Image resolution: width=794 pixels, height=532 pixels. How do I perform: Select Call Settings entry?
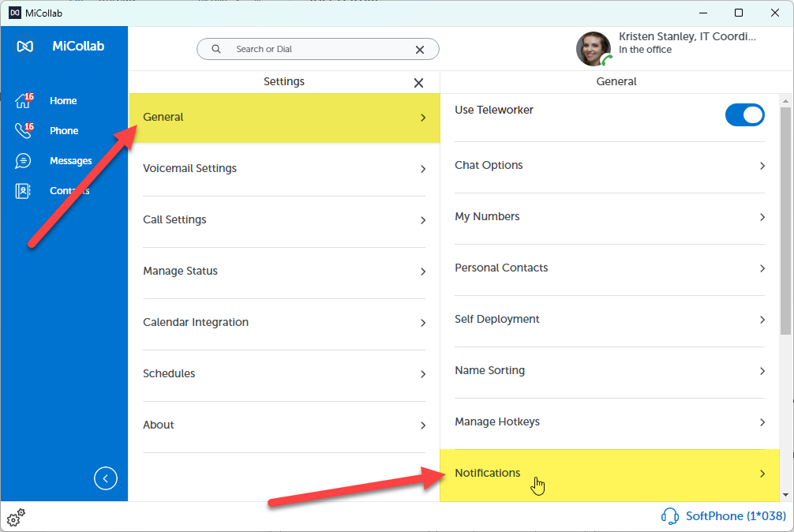click(x=284, y=220)
